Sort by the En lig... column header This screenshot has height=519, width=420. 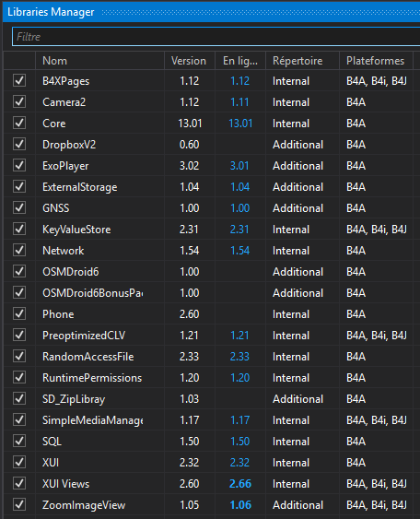click(x=240, y=61)
